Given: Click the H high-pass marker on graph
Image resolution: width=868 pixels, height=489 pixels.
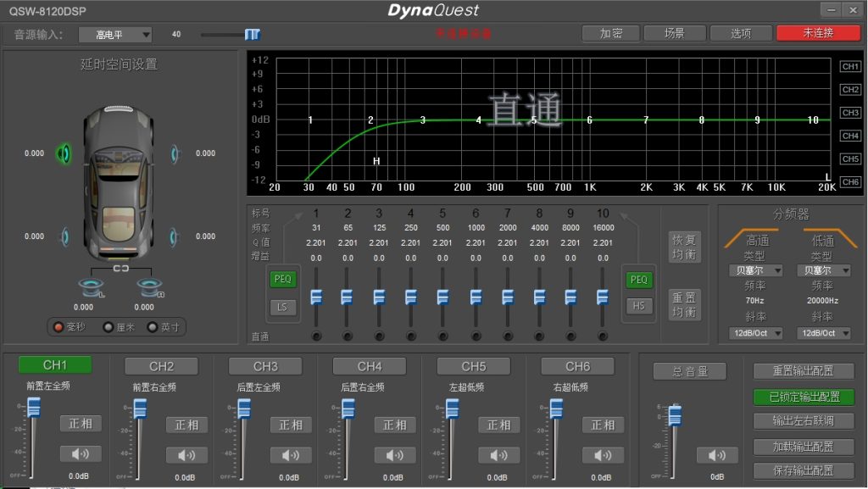Looking at the screenshot, I should [376, 161].
